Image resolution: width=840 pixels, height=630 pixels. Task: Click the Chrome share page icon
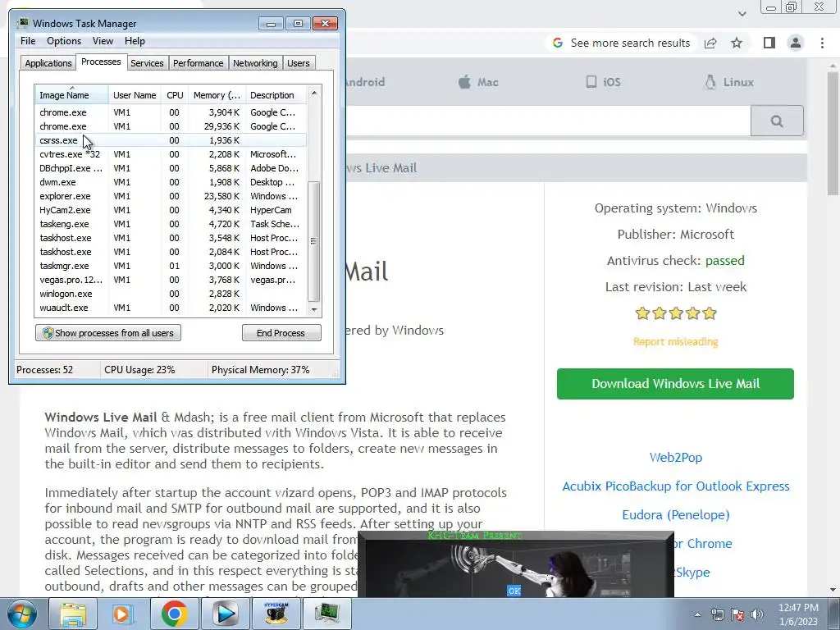[x=710, y=43]
